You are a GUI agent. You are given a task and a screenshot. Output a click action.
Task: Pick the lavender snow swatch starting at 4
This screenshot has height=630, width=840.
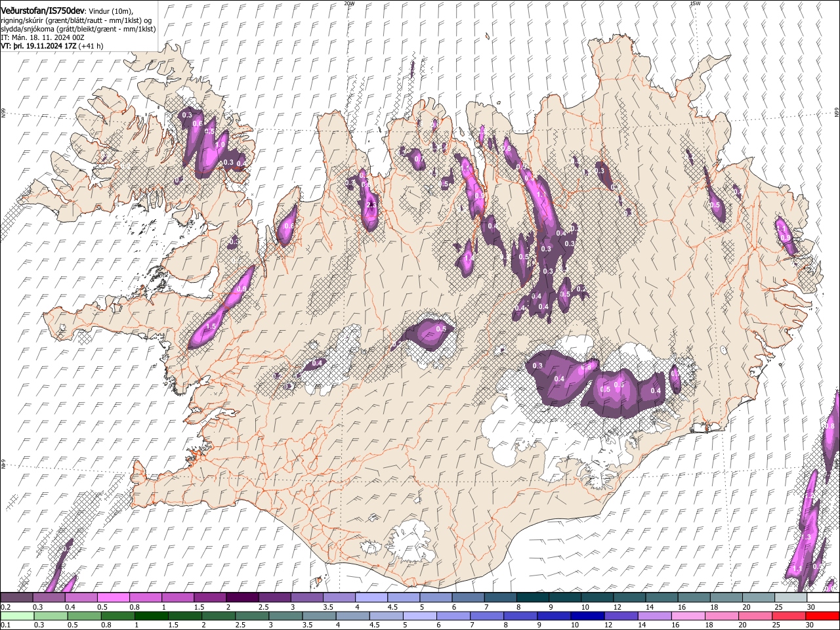[x=371, y=598]
